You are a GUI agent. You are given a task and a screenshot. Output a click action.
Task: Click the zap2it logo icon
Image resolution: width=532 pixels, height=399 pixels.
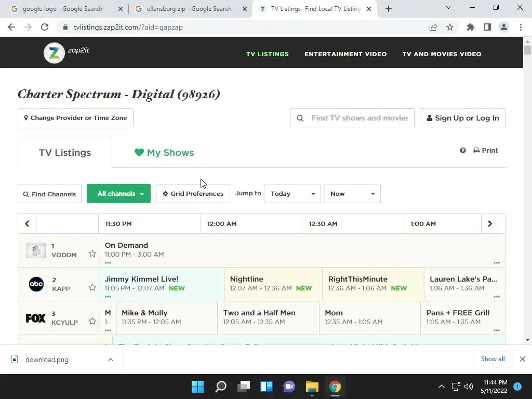(54, 53)
